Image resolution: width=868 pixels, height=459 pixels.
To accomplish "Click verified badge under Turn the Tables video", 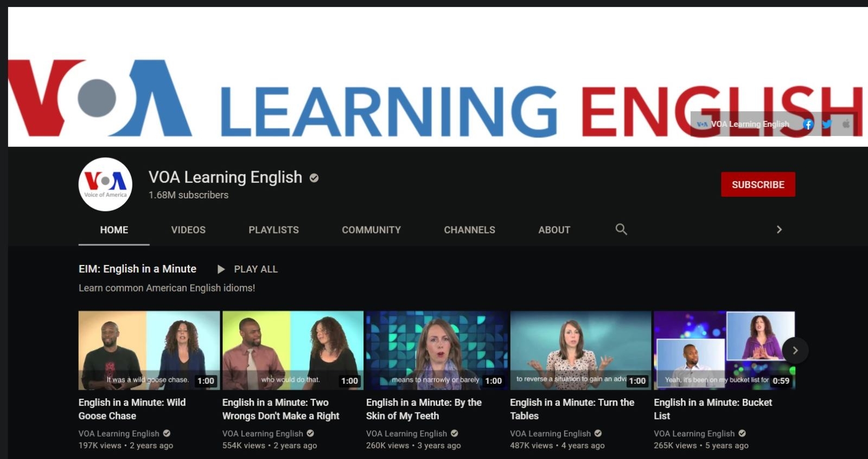I will click(x=598, y=433).
